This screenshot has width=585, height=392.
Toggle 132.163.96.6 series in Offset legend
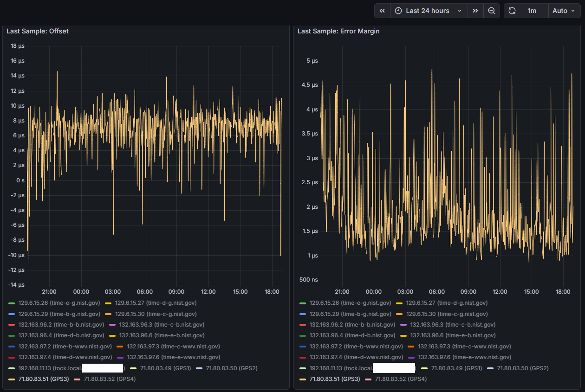click(162, 335)
